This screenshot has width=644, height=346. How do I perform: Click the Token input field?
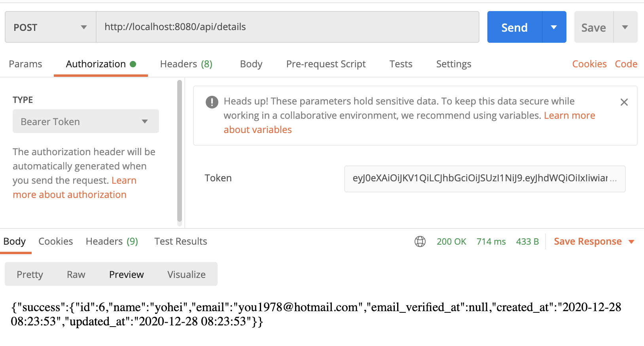pyautogui.click(x=485, y=179)
